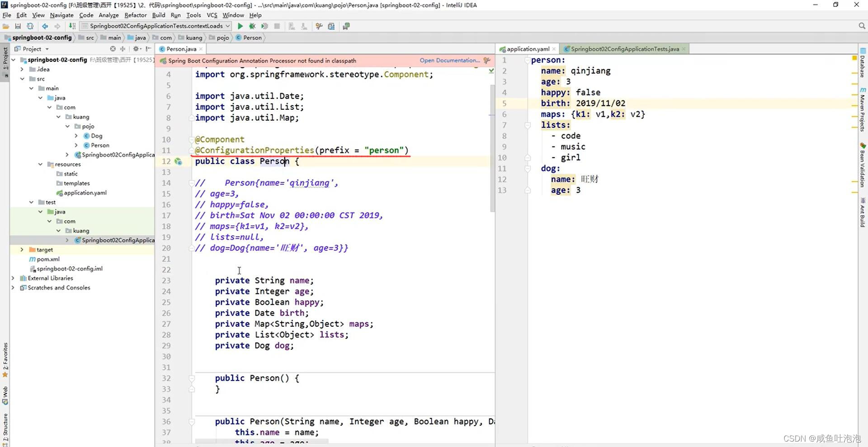Click the yellow warning marker in yaml stripe
The height and width of the screenshot is (447, 868).
click(854, 58)
